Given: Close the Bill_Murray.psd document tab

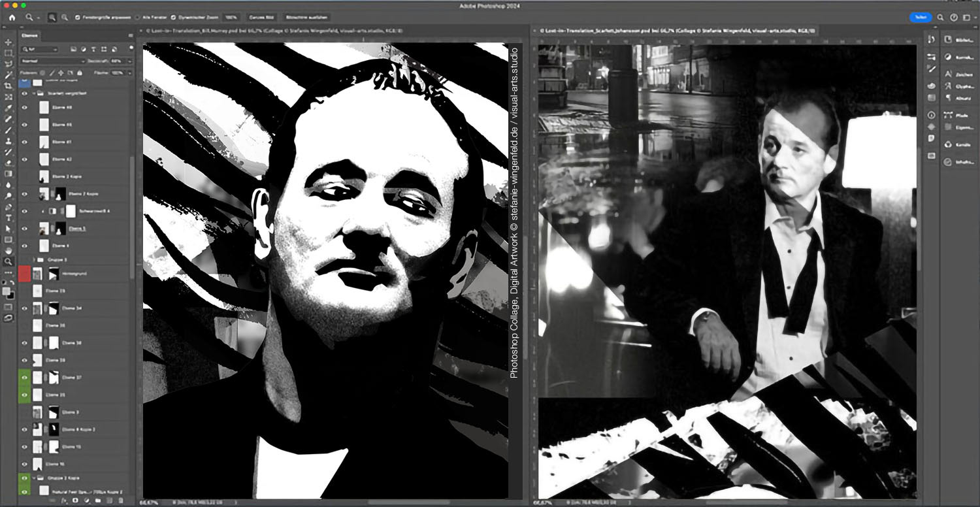Looking at the screenshot, I should (x=140, y=30).
